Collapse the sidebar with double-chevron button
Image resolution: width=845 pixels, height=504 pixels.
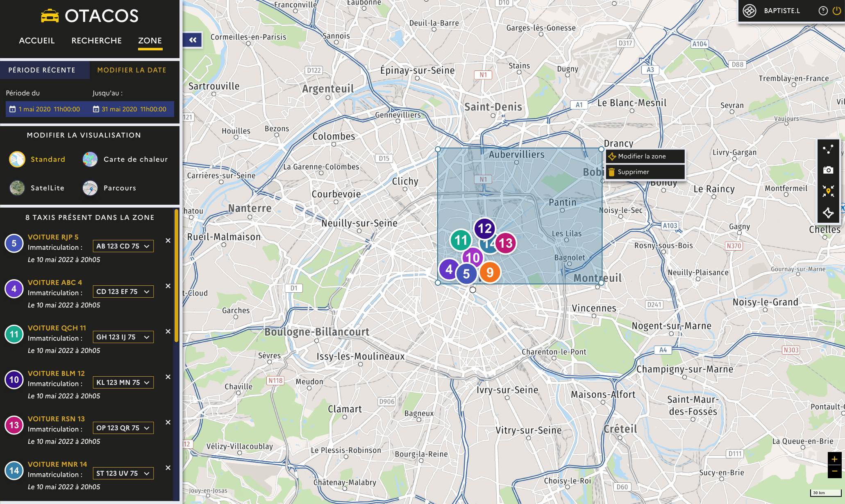(x=193, y=40)
